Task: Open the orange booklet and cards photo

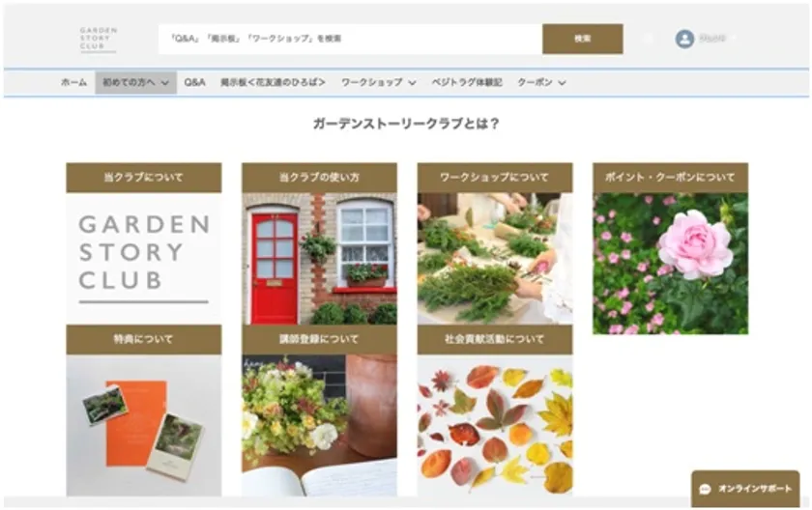Action: pyautogui.click(x=144, y=425)
